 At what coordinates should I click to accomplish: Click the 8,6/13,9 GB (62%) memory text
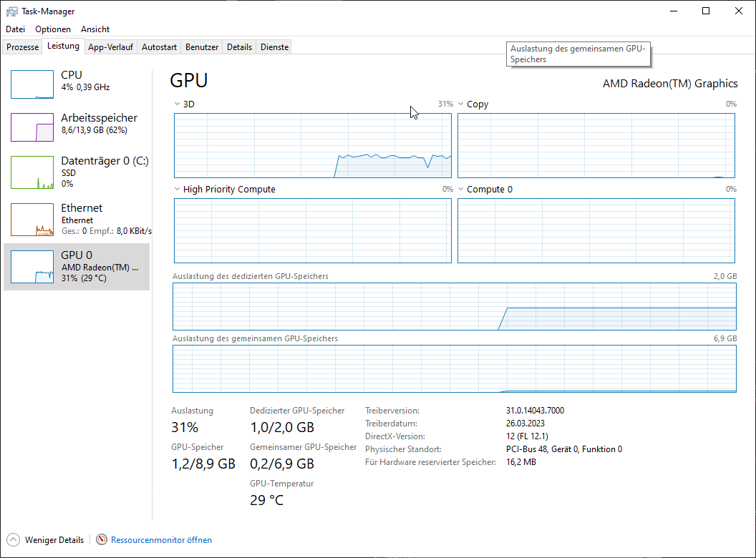pos(94,130)
